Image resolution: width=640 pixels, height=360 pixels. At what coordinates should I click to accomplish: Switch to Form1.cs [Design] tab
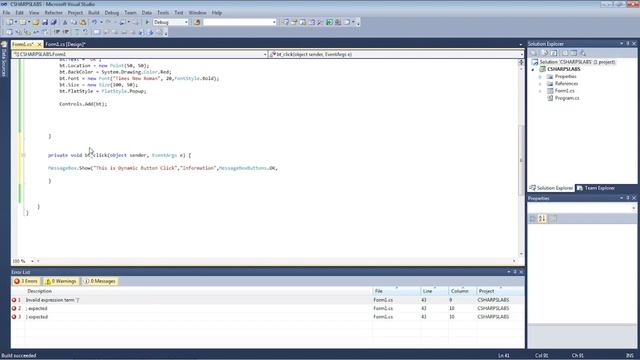click(x=65, y=44)
